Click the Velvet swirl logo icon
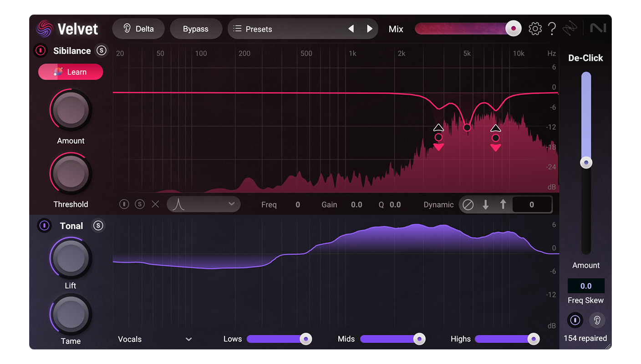Viewport: 641px width, 364px height. (x=45, y=29)
